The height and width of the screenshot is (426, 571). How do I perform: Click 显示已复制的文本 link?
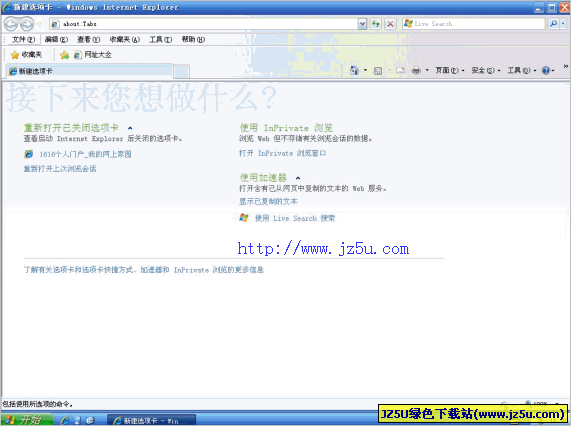(268, 201)
